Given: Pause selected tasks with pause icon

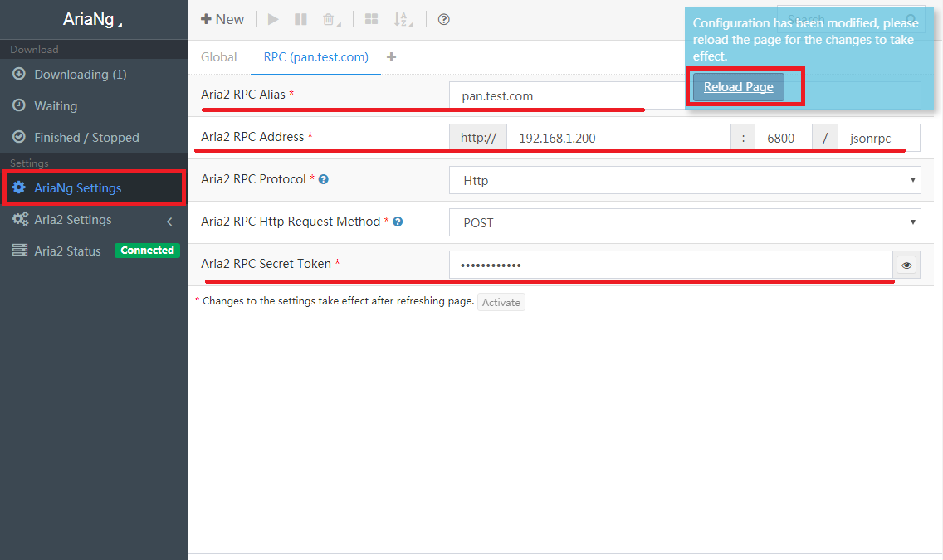Looking at the screenshot, I should 300,19.
